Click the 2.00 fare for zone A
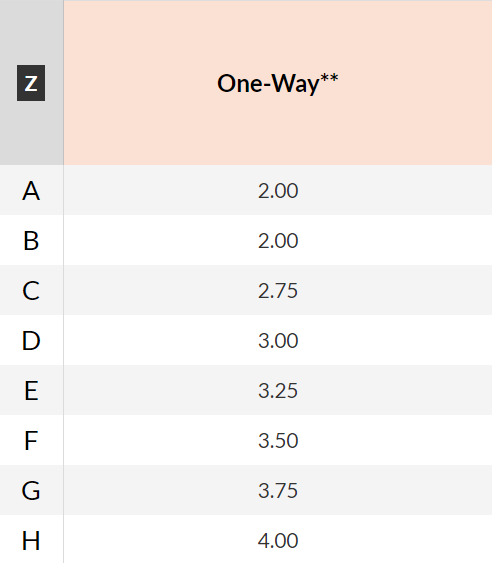Image resolution: width=492 pixels, height=563 pixels. (x=278, y=190)
